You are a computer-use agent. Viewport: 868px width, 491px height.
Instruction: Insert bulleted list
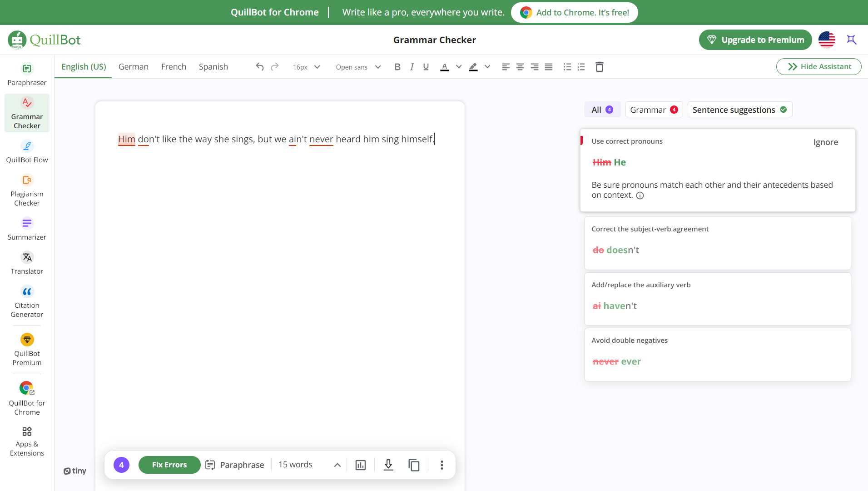point(567,67)
